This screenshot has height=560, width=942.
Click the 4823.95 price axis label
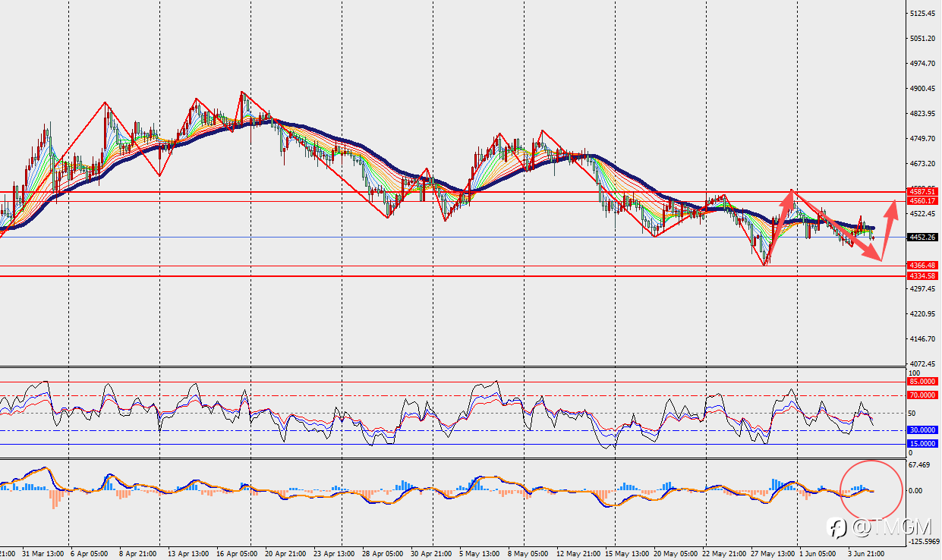click(923, 114)
